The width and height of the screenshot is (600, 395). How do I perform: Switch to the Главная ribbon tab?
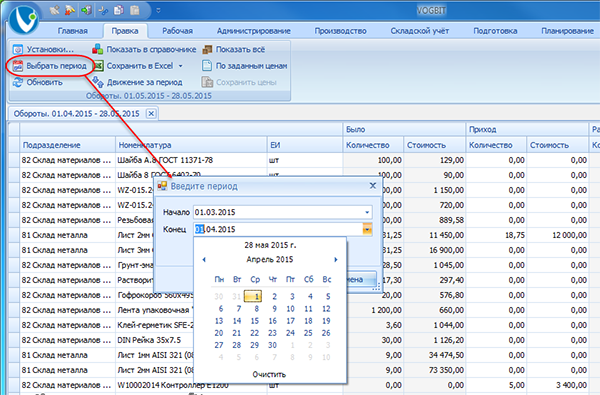click(x=73, y=31)
